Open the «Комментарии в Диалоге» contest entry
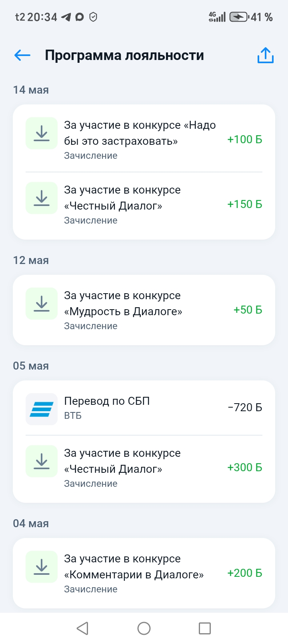 (x=144, y=573)
